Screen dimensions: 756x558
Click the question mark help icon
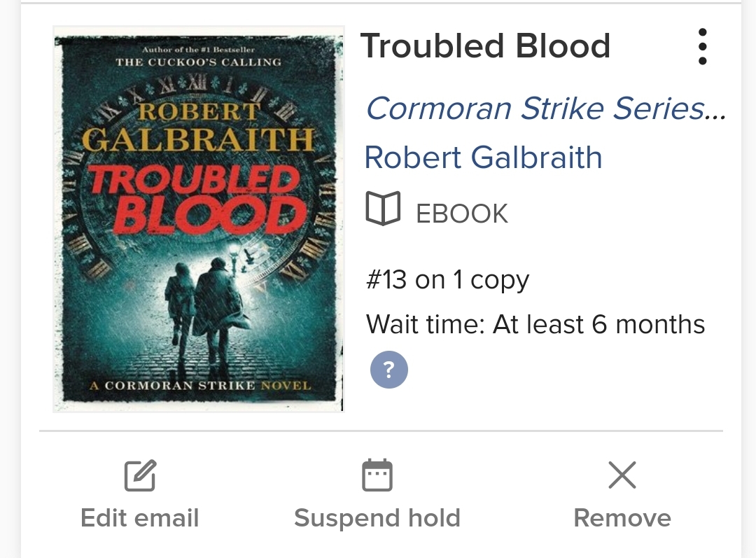coord(389,370)
